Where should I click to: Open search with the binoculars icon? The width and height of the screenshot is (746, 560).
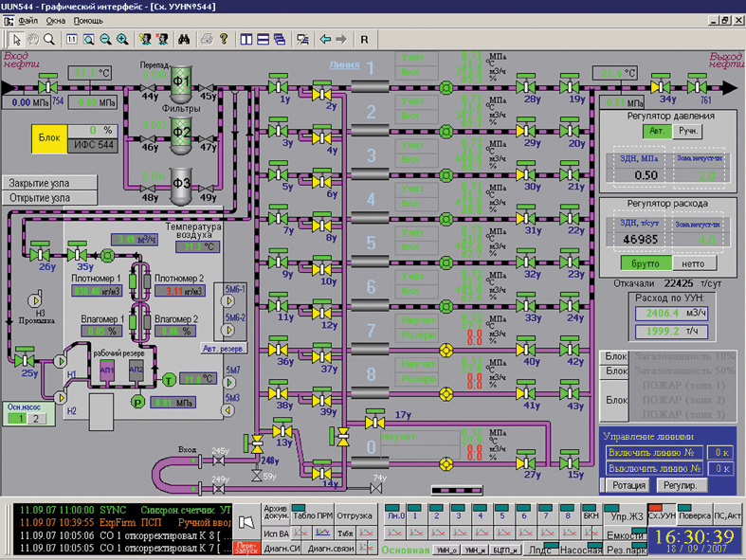pyautogui.click(x=185, y=39)
